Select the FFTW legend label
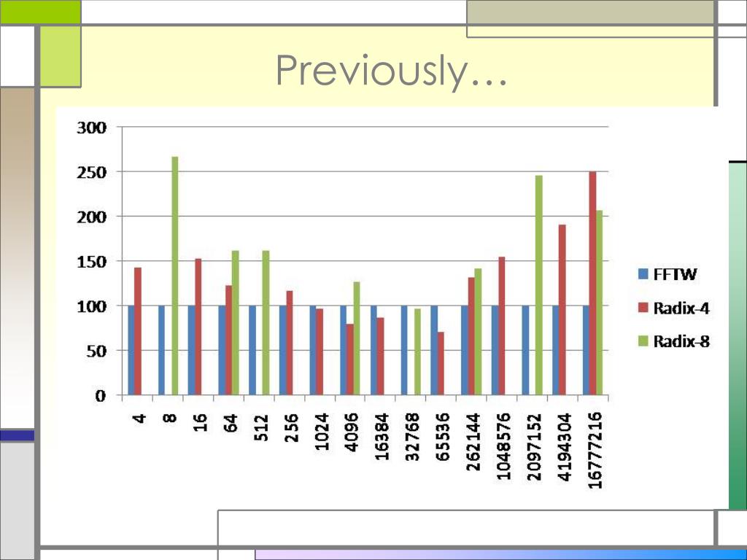Viewport: 747px width, 560px height. 675,274
